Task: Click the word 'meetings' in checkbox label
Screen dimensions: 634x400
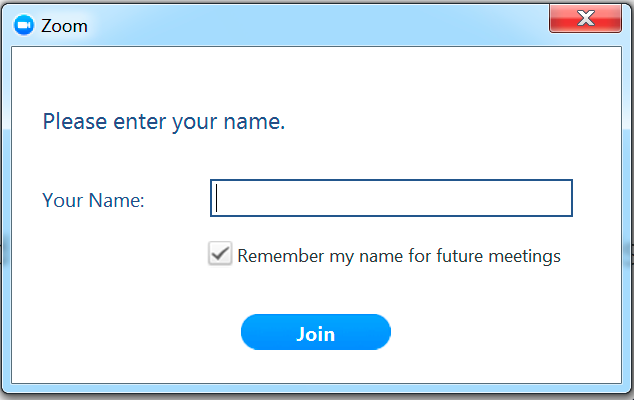Action: pos(524,256)
